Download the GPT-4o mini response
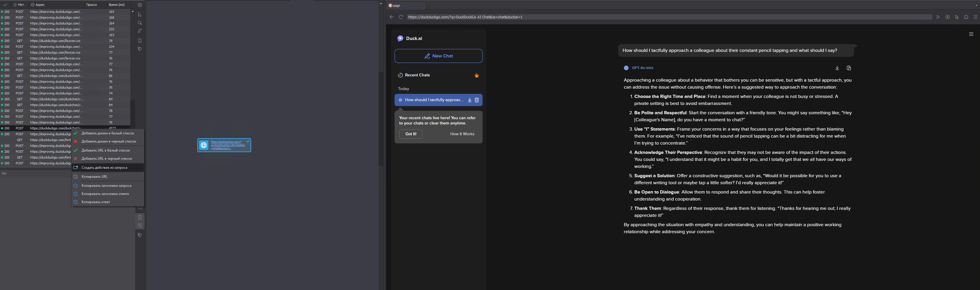The width and height of the screenshot is (980, 290). pyautogui.click(x=837, y=68)
